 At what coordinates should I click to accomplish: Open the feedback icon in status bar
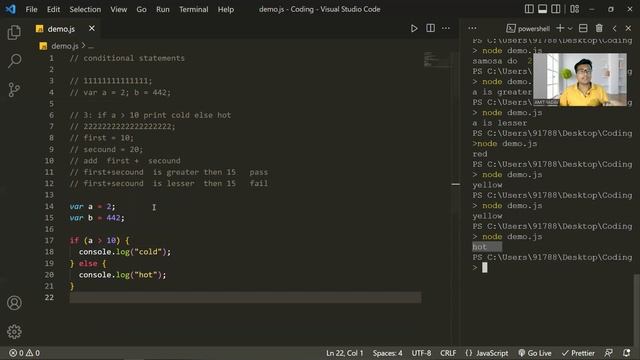click(x=609, y=353)
